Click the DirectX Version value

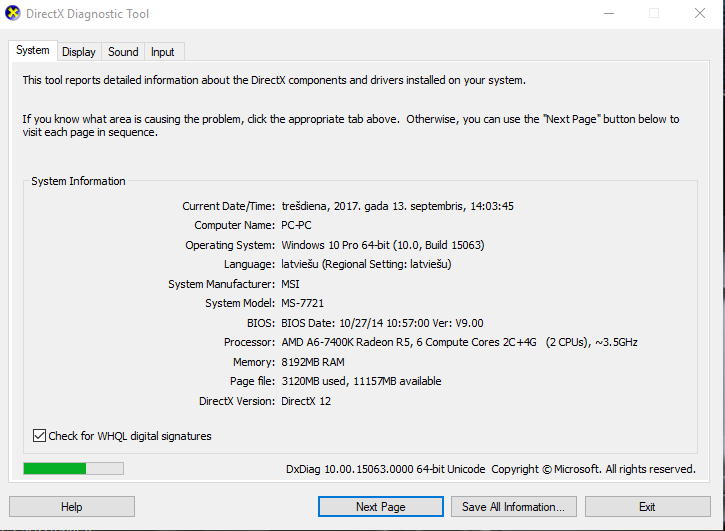click(x=306, y=401)
